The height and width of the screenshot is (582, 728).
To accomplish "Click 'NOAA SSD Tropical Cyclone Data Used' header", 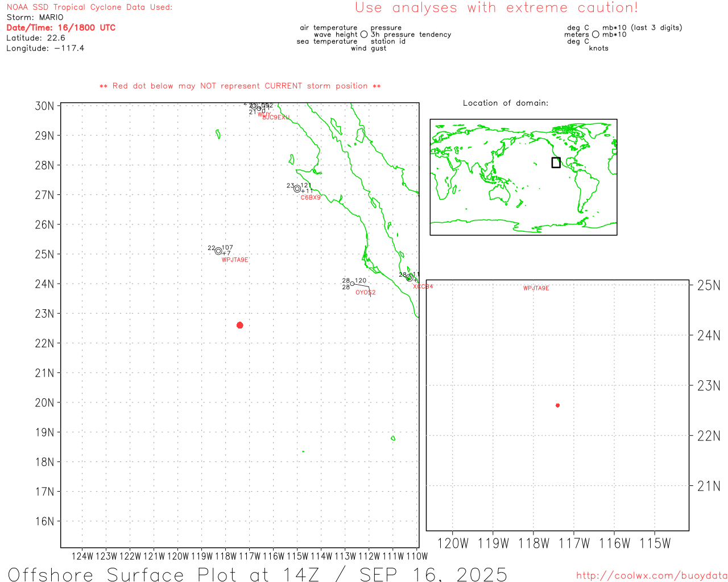I will 89,7.
